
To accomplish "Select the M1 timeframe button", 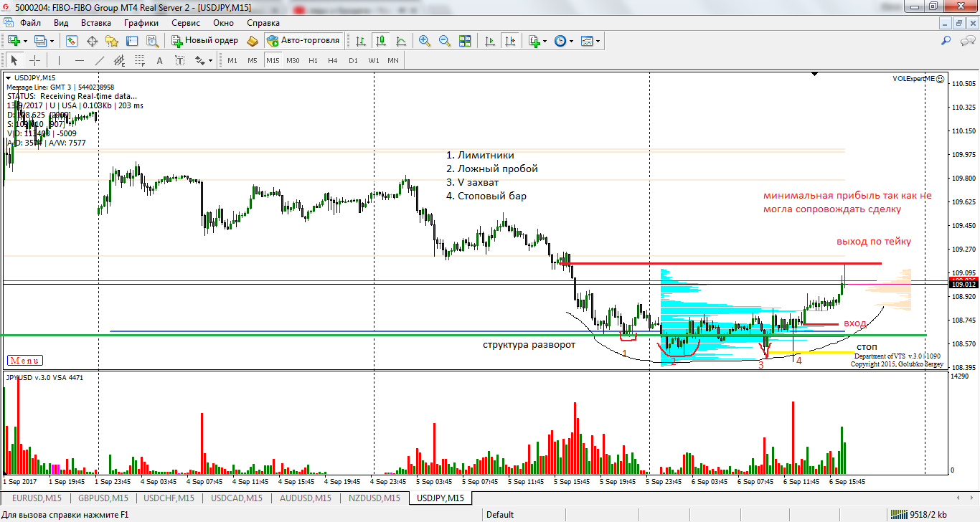I will coord(232,60).
